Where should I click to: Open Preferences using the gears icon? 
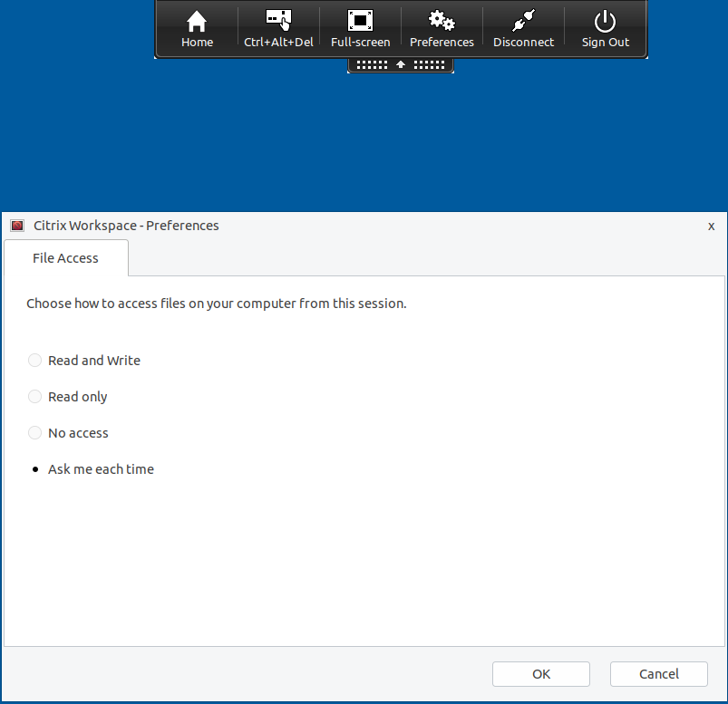coord(442,18)
